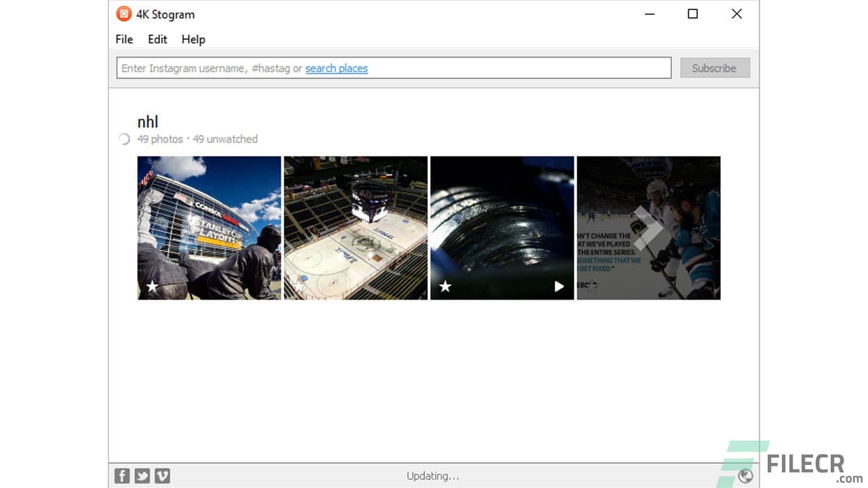Screen dimensions: 868x488
Task: Expand the next image on the Sharks carousel
Action: [649, 228]
